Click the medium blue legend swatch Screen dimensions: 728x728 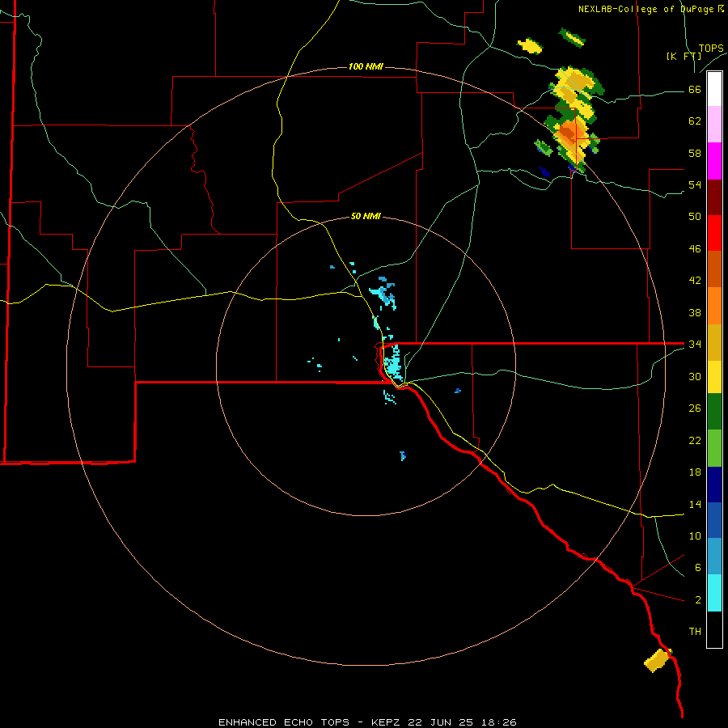pyautogui.click(x=714, y=520)
